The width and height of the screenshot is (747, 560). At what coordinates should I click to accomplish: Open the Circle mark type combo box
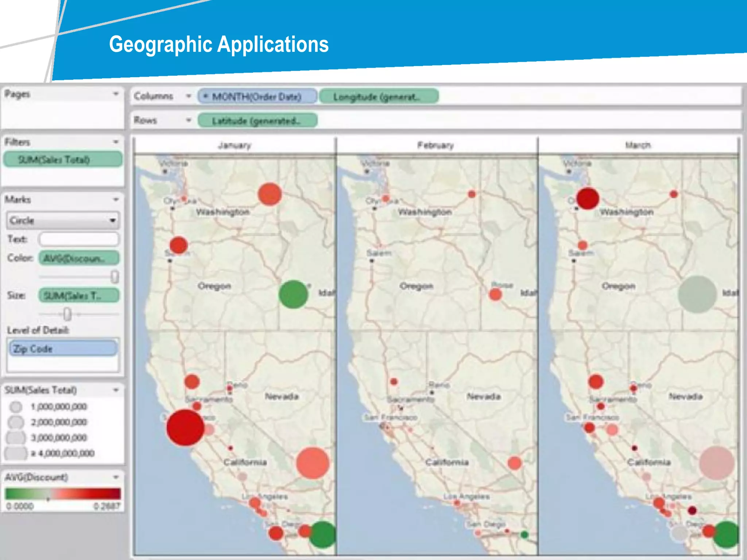coord(63,220)
